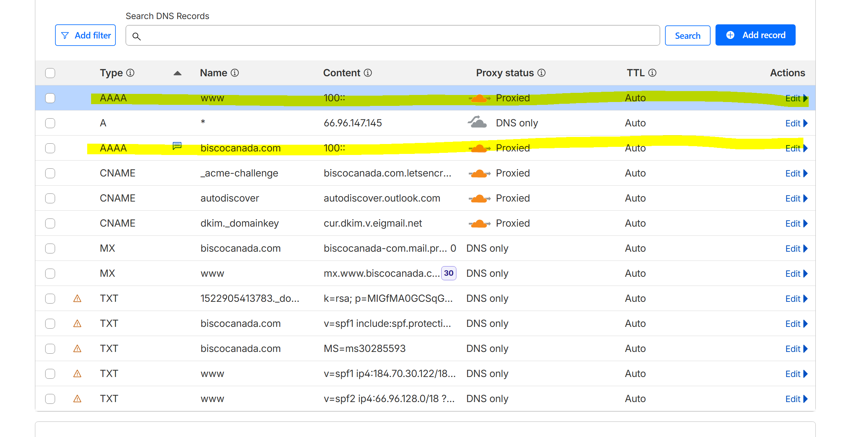The width and height of the screenshot is (868, 437).
Task: Select the checkbox for the dkim._domainkey record
Action: point(50,223)
